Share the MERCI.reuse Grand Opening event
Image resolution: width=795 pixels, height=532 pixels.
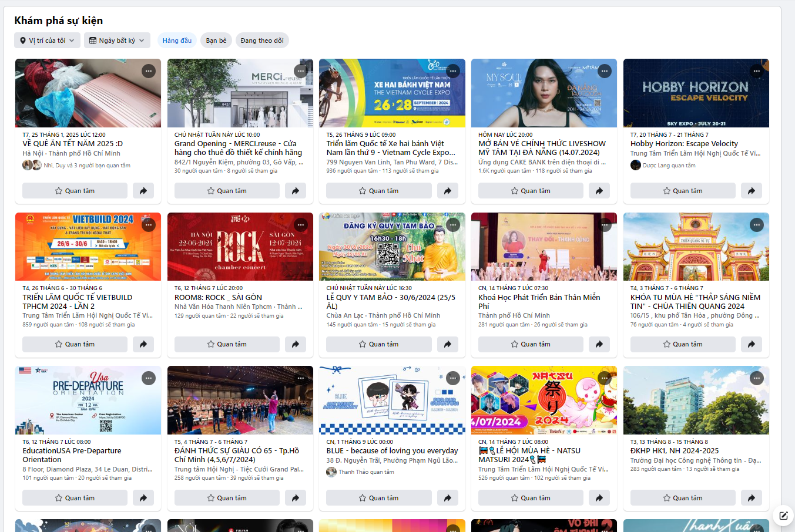point(296,191)
